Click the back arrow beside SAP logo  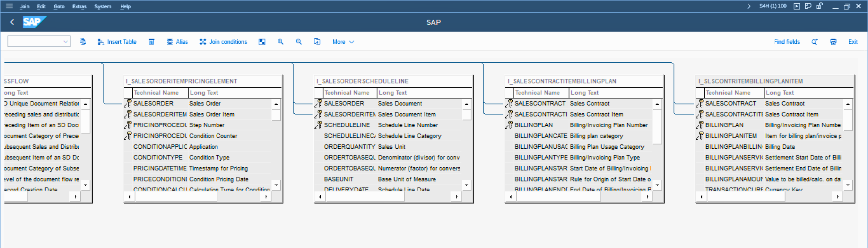coord(12,22)
